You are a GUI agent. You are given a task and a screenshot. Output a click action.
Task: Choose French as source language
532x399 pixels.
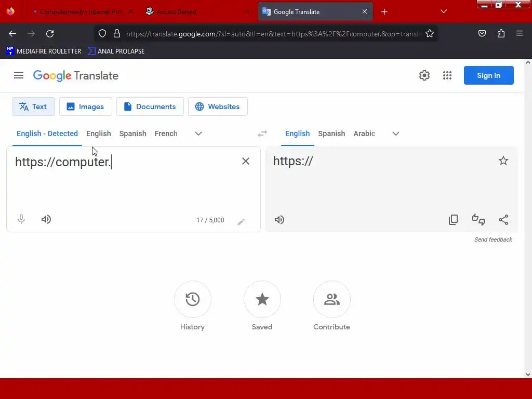point(166,134)
